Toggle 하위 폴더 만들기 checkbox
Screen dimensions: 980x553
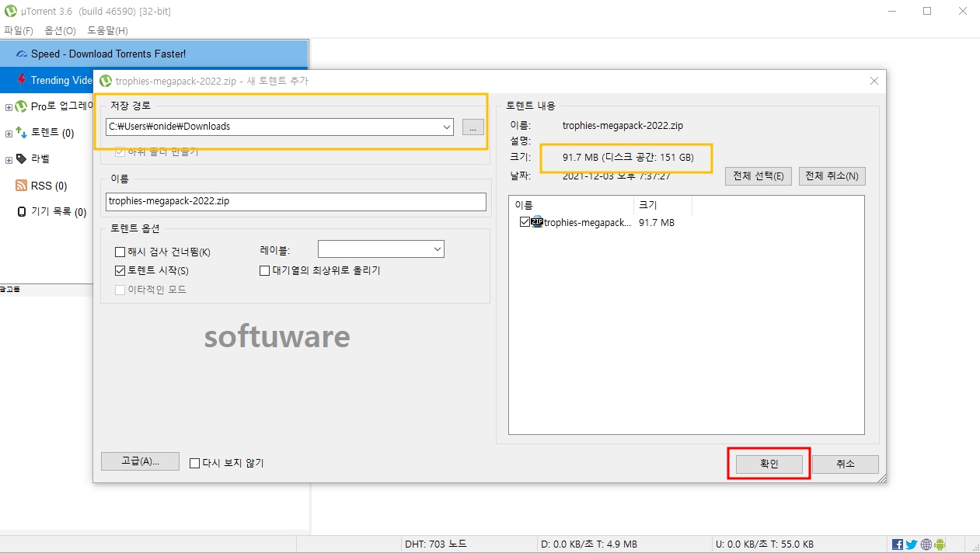tap(120, 152)
